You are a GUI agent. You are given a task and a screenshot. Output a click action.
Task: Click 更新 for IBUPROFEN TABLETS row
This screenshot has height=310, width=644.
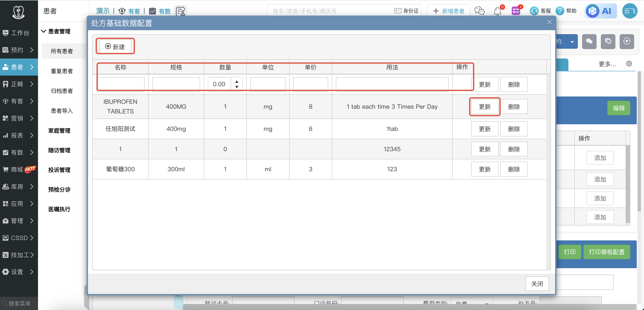pos(485,107)
